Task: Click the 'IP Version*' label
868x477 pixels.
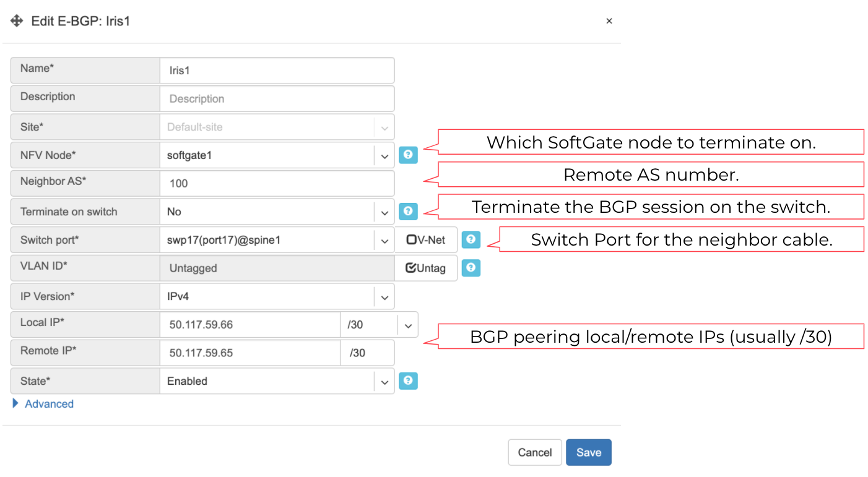Action: pyautogui.click(x=47, y=296)
